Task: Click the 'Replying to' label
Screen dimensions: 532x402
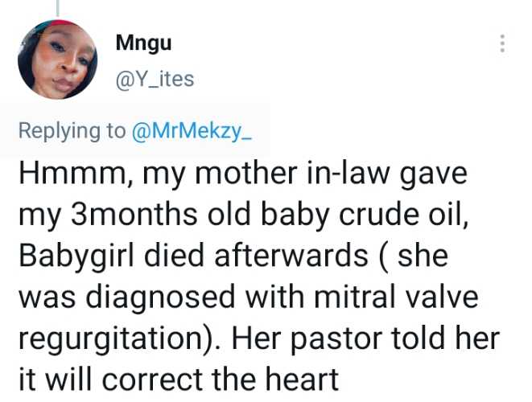Action: (72, 130)
